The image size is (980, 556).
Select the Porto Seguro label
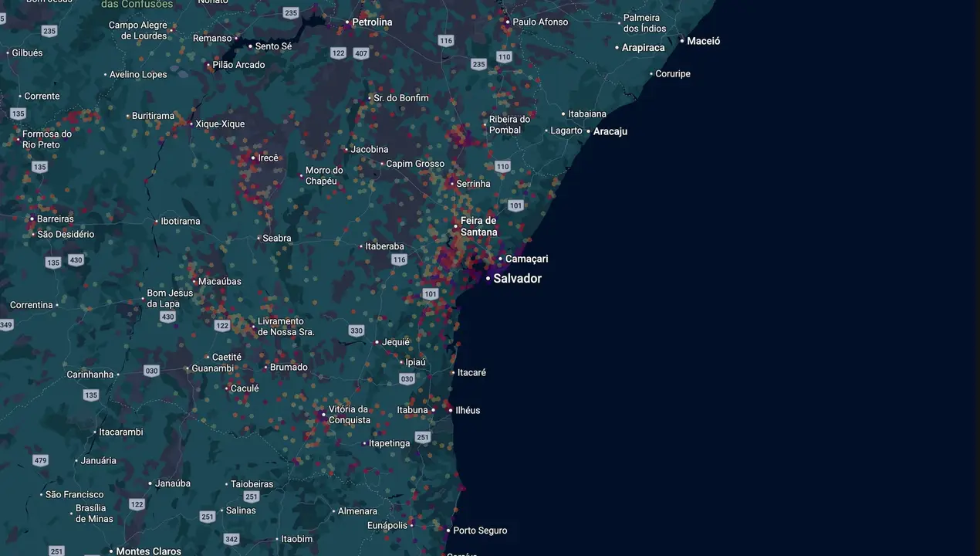click(480, 531)
